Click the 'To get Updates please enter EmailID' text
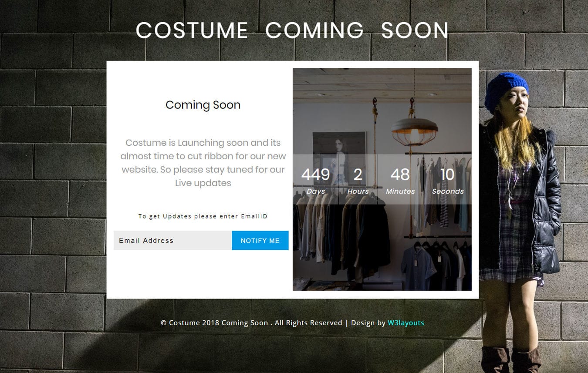The height and width of the screenshot is (373, 588). click(203, 216)
